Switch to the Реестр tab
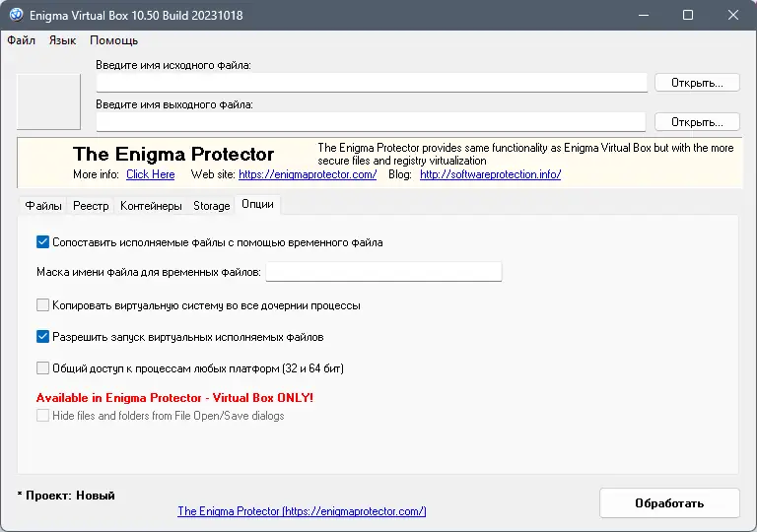This screenshot has height=532, width=757. (91, 206)
